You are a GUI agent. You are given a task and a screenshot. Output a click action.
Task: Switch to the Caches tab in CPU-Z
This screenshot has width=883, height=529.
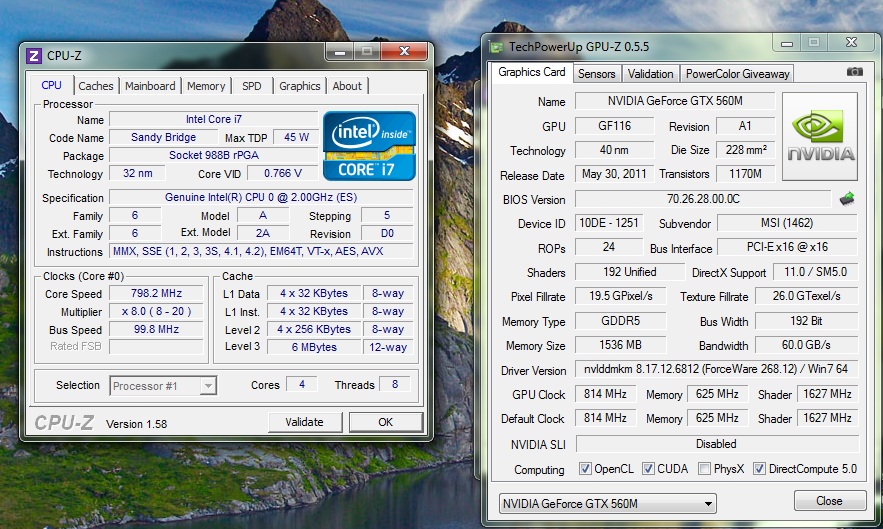96,86
